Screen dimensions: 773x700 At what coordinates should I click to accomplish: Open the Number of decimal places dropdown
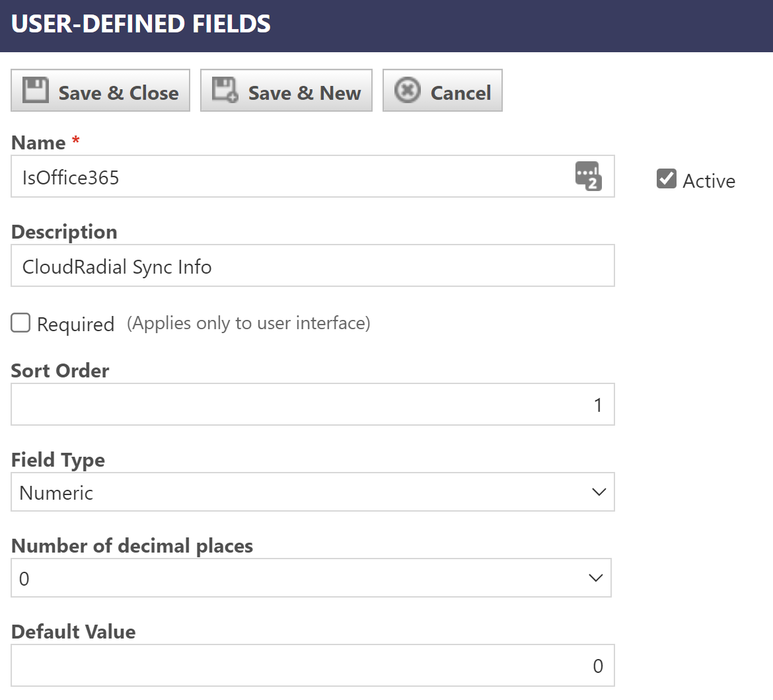coord(311,578)
